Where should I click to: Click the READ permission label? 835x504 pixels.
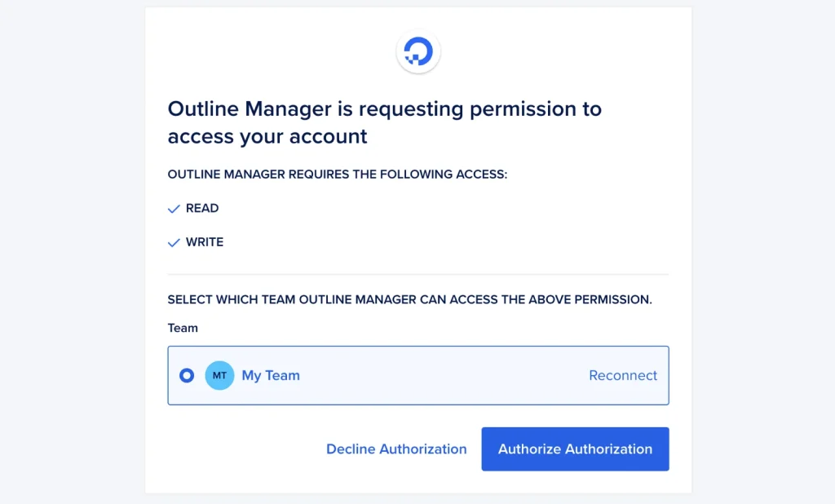pos(202,209)
